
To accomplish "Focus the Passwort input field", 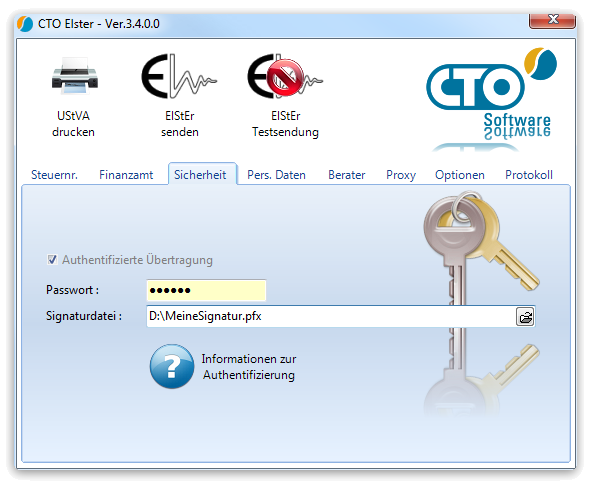I will (206, 290).
